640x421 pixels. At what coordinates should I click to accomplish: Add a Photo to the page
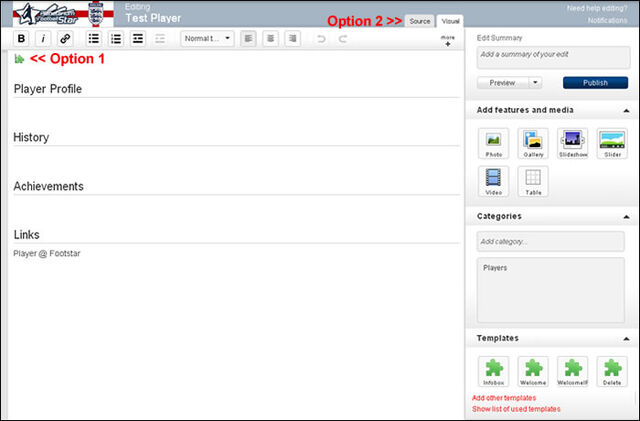[493, 144]
